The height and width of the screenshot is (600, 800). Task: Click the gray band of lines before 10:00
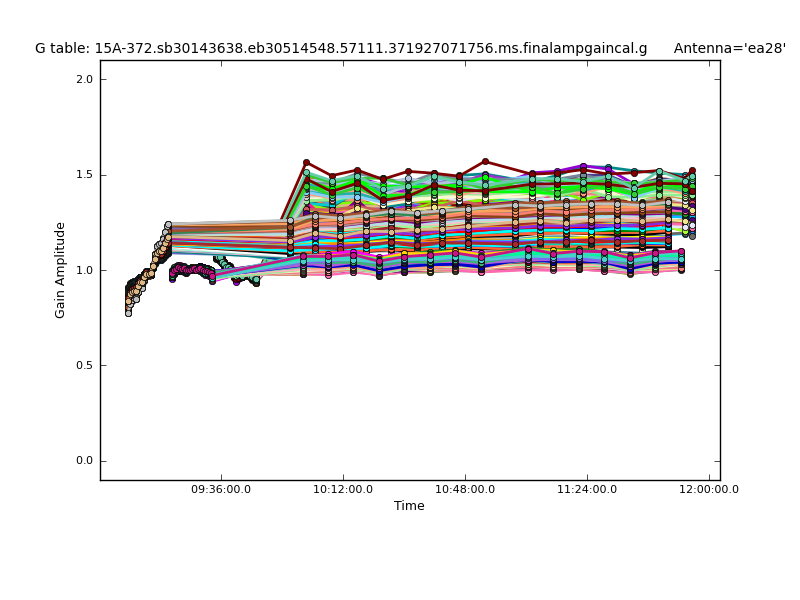(x=230, y=226)
